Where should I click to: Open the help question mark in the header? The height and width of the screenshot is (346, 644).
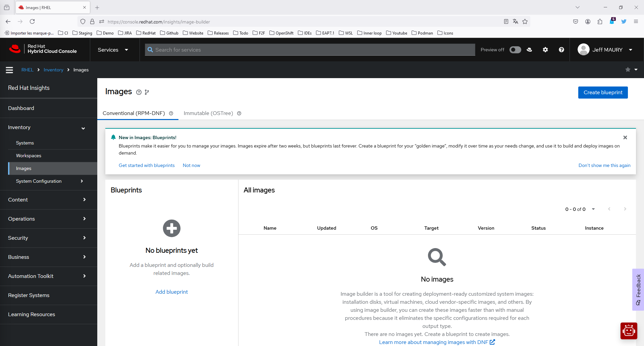561,49
